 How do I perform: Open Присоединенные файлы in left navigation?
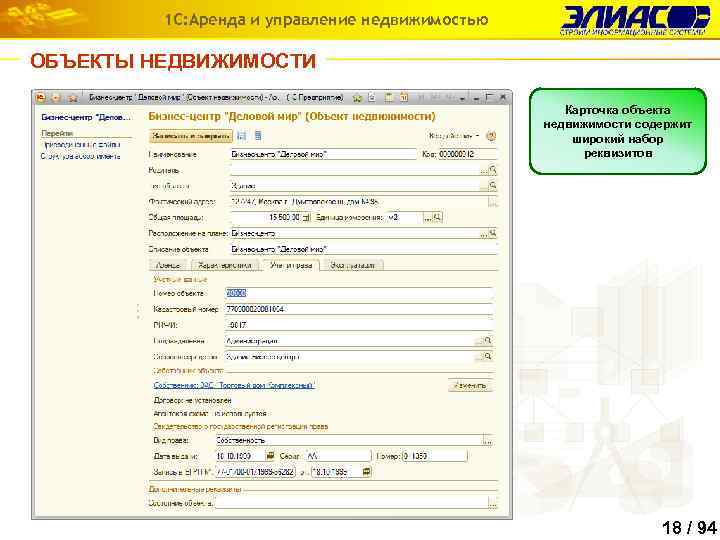[81, 145]
